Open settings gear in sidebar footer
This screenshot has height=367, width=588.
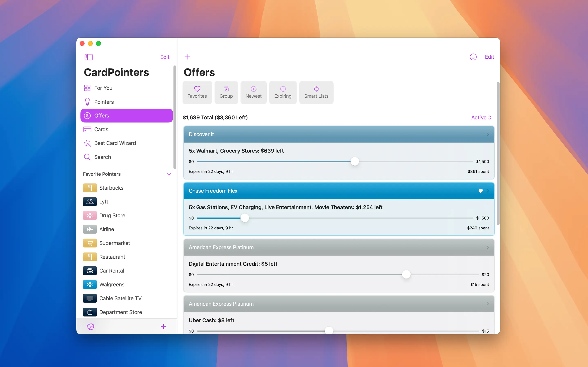coord(91,326)
